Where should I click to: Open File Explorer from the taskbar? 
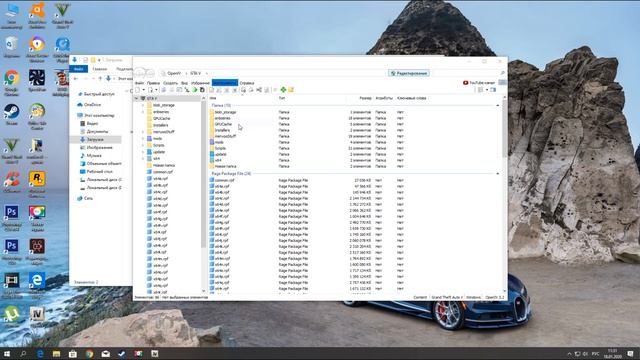tap(56, 354)
